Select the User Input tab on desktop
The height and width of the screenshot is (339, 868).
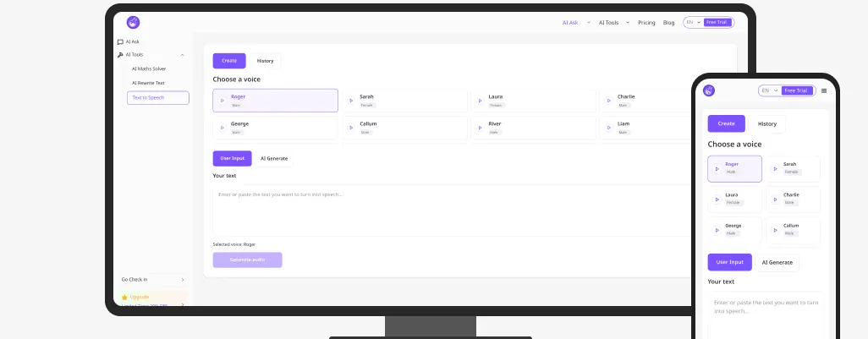click(x=232, y=159)
